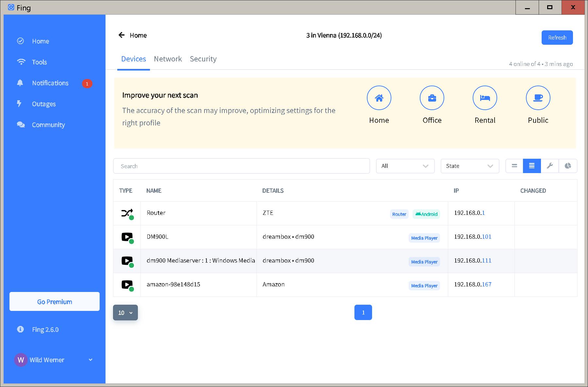
Task: Open the All filter dropdown
Action: [405, 166]
